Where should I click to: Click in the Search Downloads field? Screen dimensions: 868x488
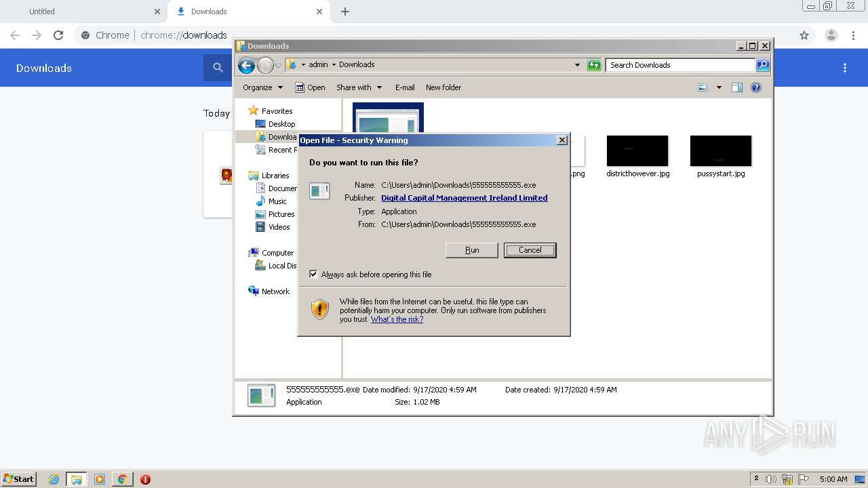click(680, 65)
